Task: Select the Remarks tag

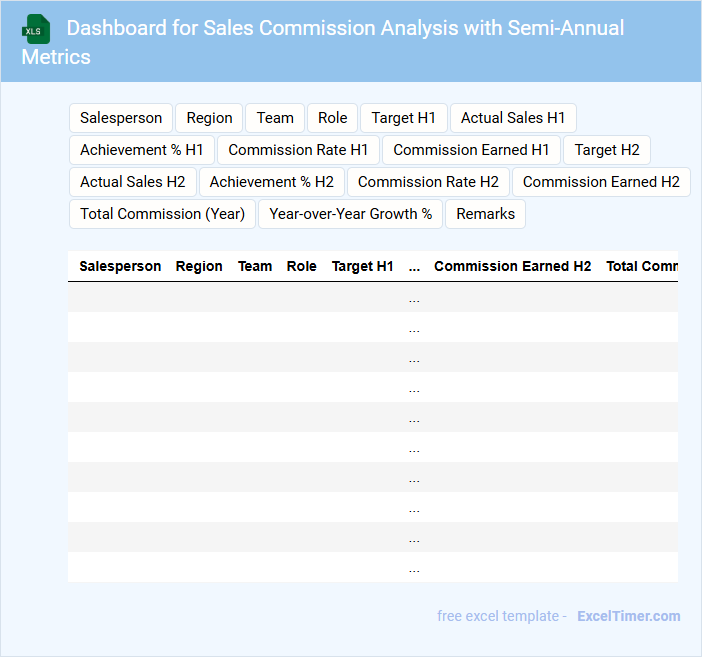Action: (485, 214)
